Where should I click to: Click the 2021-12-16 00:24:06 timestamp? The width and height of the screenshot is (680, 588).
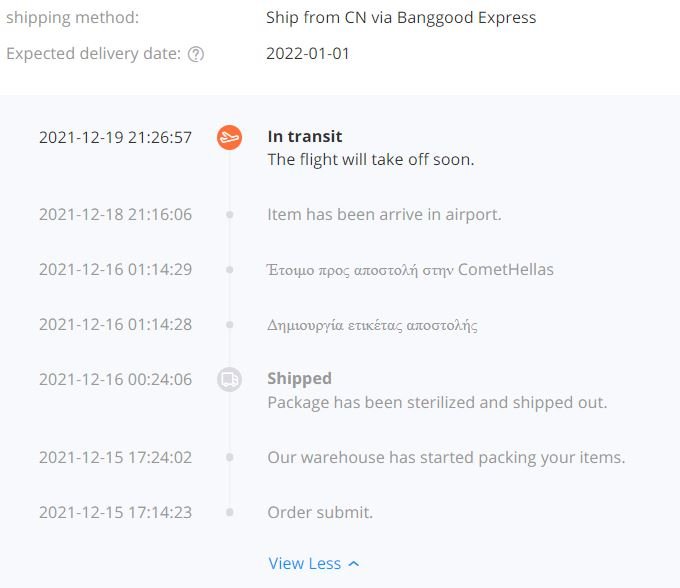tap(115, 379)
